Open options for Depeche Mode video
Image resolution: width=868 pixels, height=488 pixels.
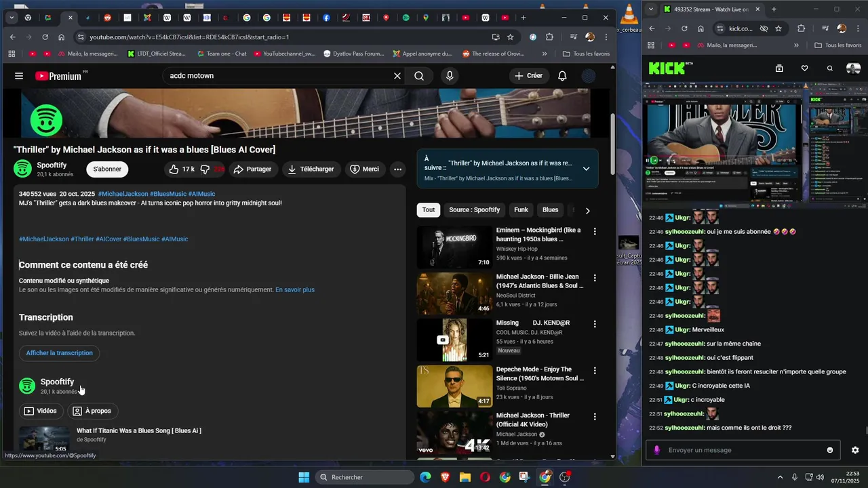[595, 371]
